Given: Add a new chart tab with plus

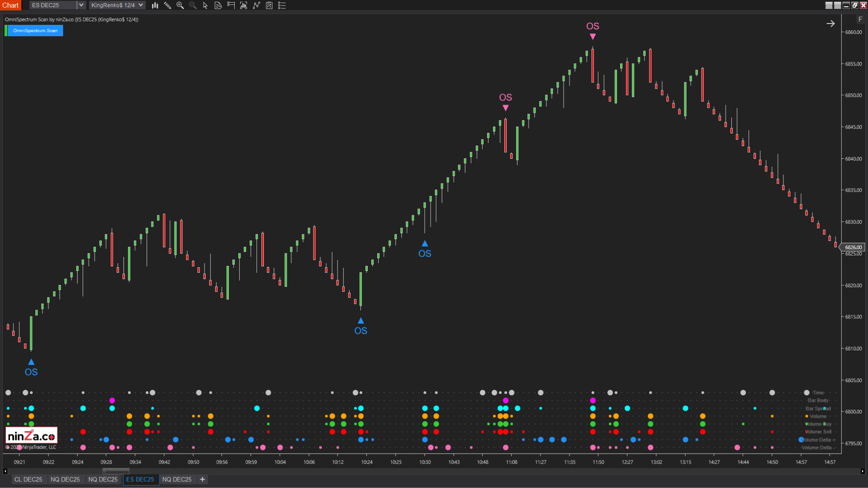Looking at the screenshot, I should pos(202,479).
